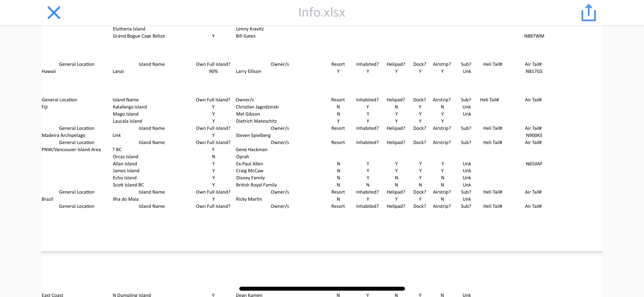Viewport: 644px width, 297px height.
Task: Select the 'Disney Family' cell
Action: tap(250, 178)
